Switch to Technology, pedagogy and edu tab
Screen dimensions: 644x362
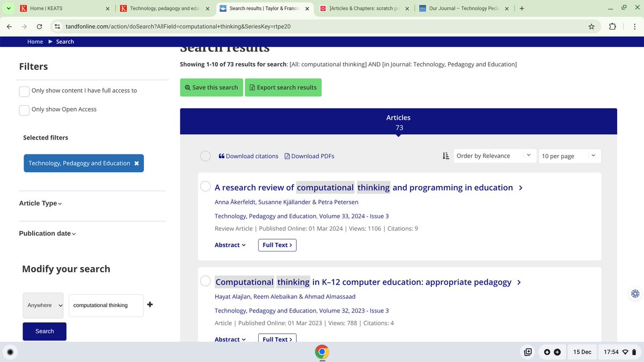coord(164,9)
